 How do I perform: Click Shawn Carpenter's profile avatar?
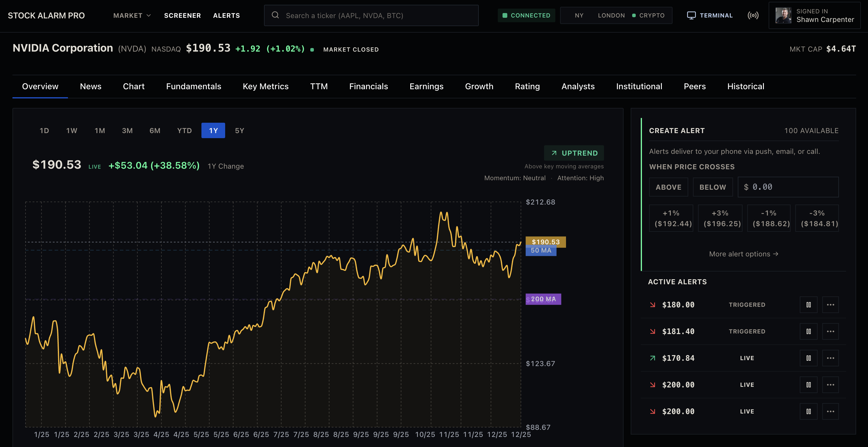pos(783,15)
